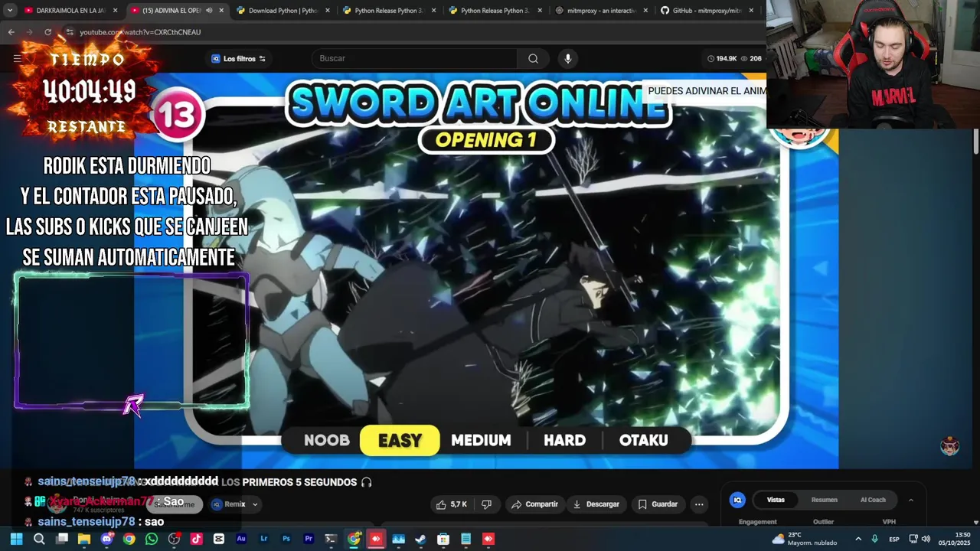This screenshot has width=980, height=551.
Task: Open the weather widget 23°C
Action: point(804,539)
